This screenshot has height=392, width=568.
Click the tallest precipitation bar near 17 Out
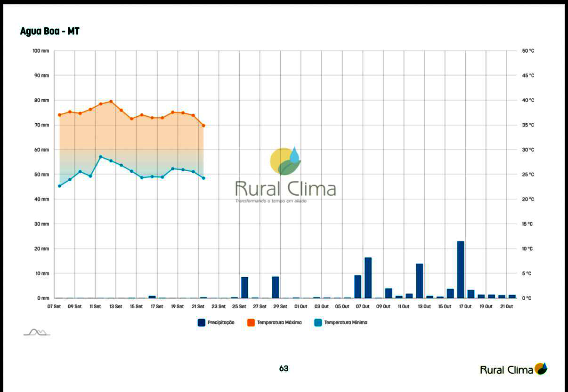[x=461, y=270]
